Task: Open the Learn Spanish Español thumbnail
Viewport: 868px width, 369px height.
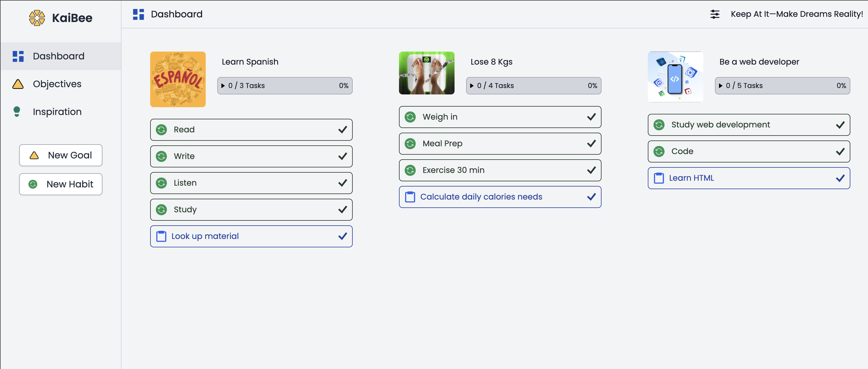Action: [178, 79]
